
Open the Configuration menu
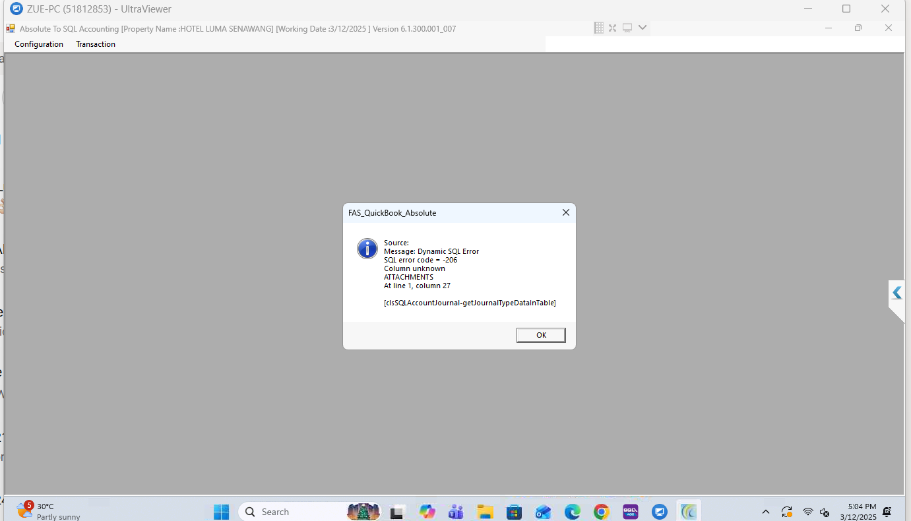pyautogui.click(x=38, y=44)
